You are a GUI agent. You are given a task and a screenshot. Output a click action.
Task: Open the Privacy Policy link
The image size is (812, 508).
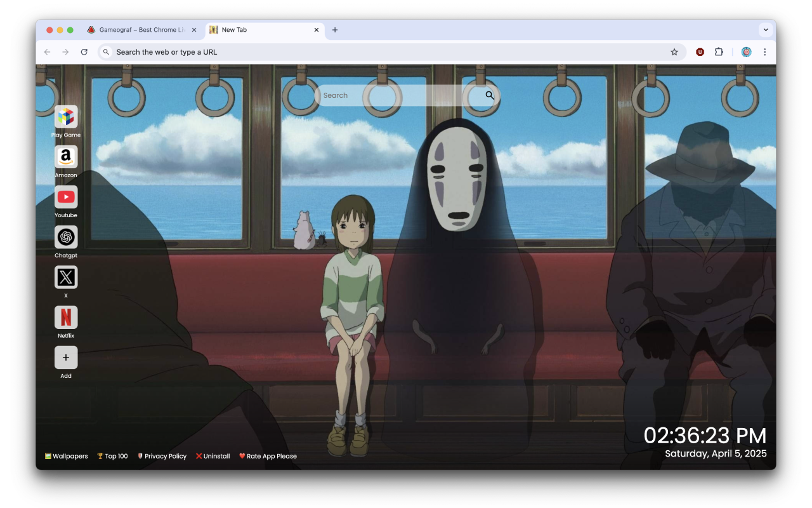tap(162, 456)
